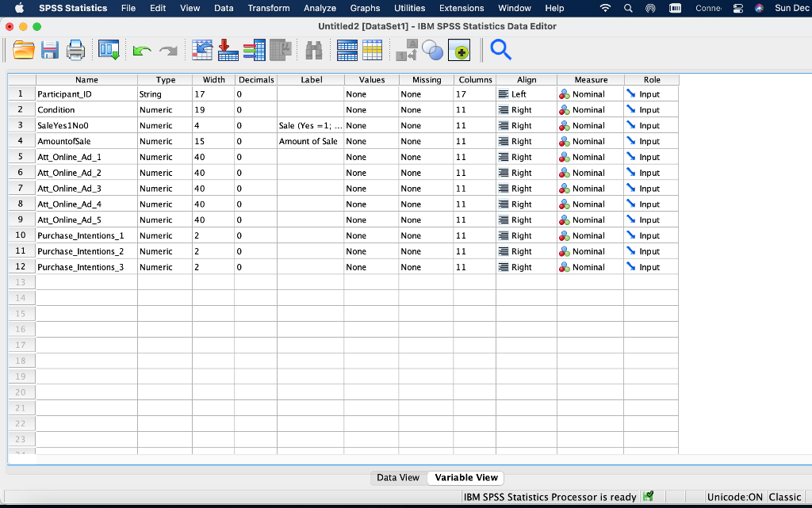812x508 pixels.
Task: Open Role dropdown for Att_Online_Ad_5 row
Action: pos(652,220)
